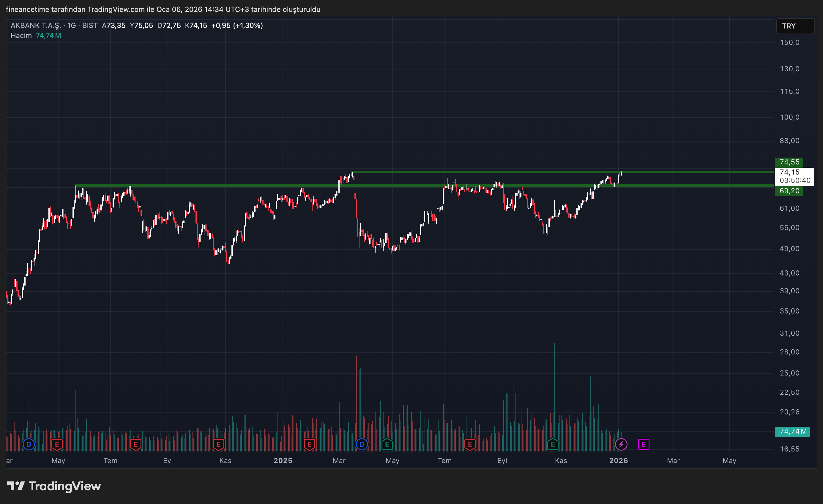
Task: Click the purple lightning bolt marker
Action: (x=621, y=444)
